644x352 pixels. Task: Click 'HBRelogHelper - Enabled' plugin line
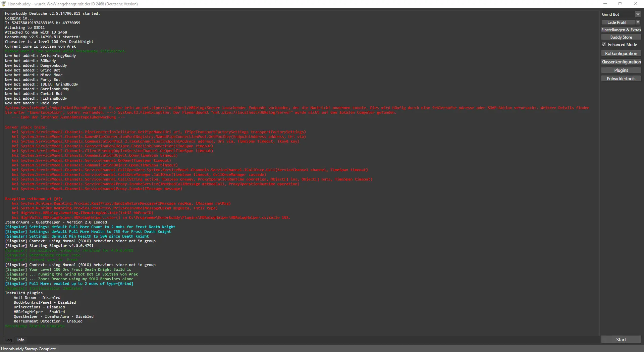click(39, 312)
